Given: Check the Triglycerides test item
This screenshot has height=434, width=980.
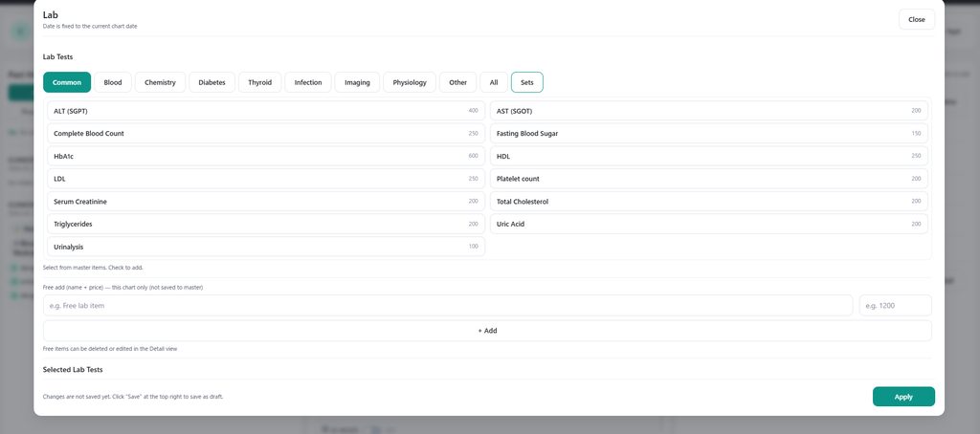Looking at the screenshot, I should pos(266,225).
